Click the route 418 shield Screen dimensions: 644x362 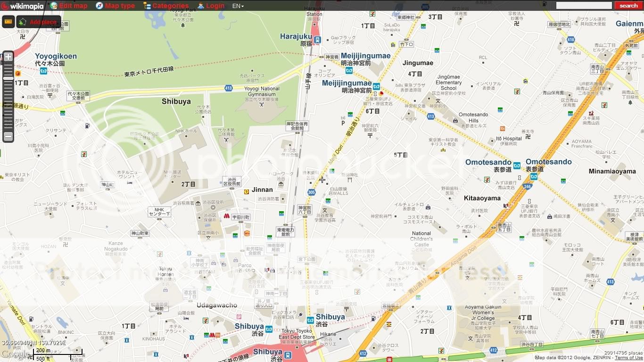coord(571,40)
